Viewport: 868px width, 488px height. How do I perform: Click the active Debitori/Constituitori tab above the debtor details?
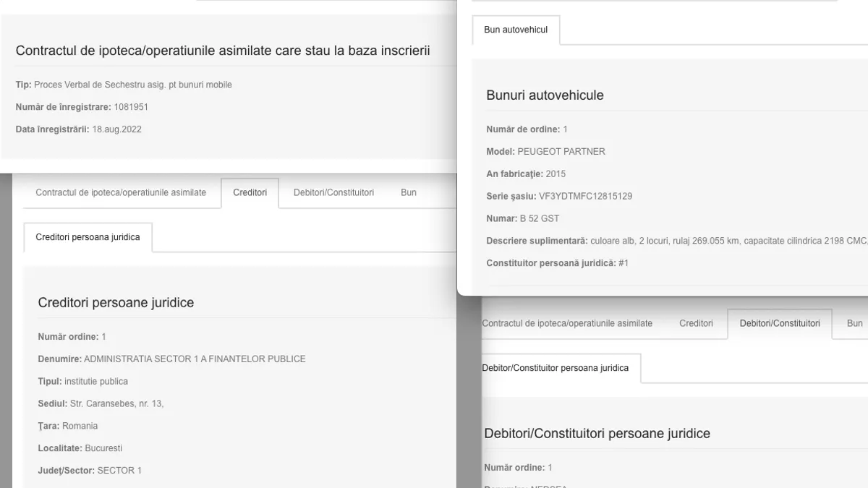pos(779,324)
